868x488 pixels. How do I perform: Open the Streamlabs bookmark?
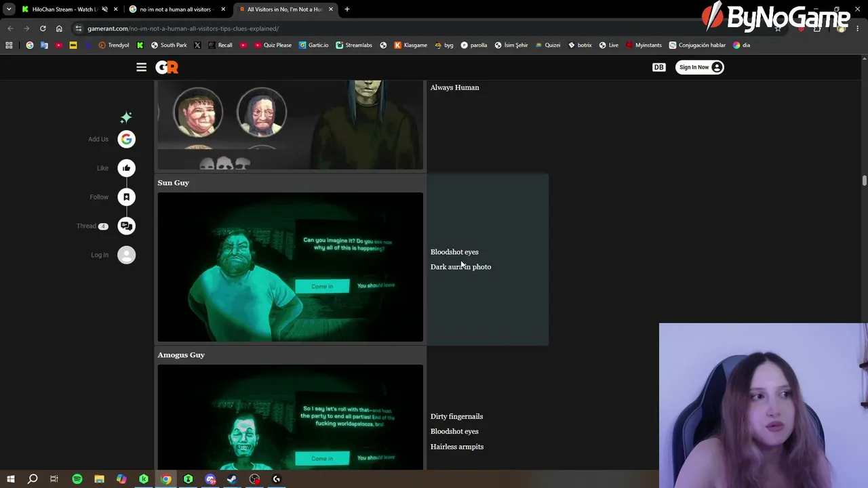pos(355,45)
